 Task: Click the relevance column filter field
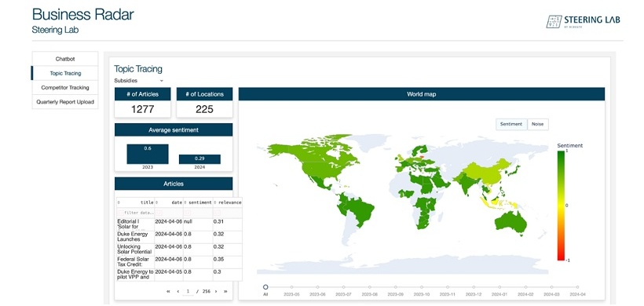pyautogui.click(x=228, y=213)
